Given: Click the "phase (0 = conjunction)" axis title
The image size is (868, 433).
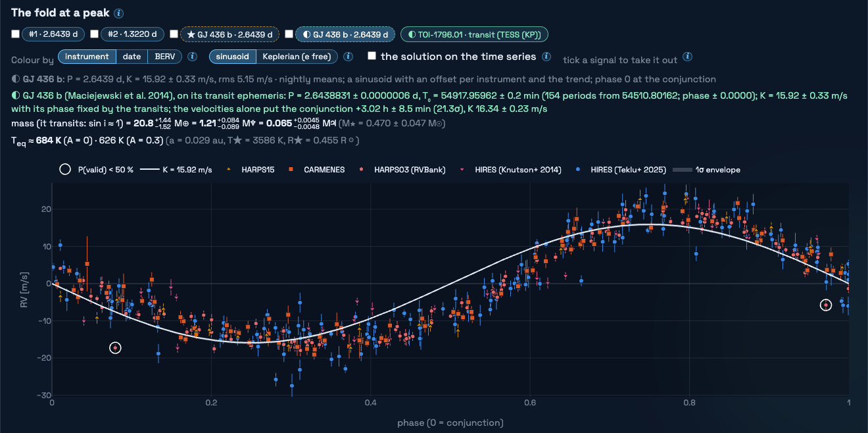Looking at the screenshot, I should (x=450, y=422).
